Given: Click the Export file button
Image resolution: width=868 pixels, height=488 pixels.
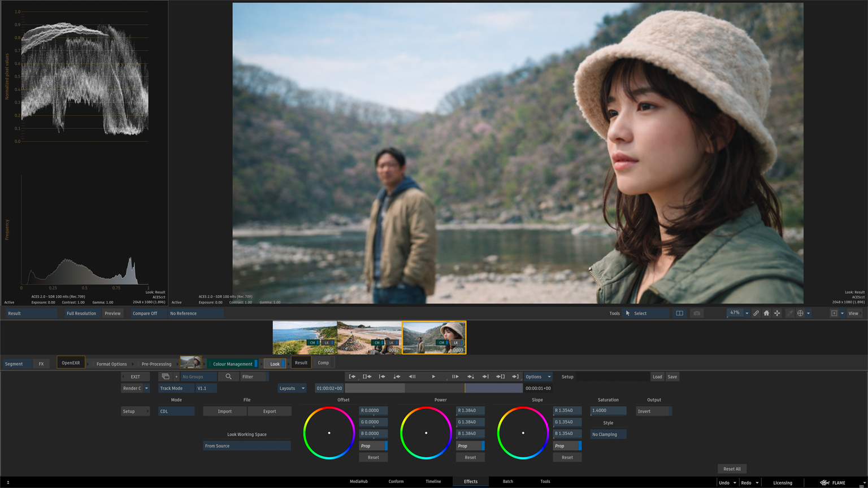Looking at the screenshot, I should click(x=270, y=411).
